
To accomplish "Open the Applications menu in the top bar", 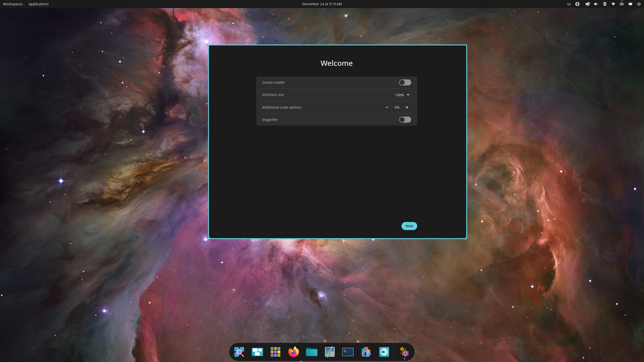I will [x=38, y=4].
